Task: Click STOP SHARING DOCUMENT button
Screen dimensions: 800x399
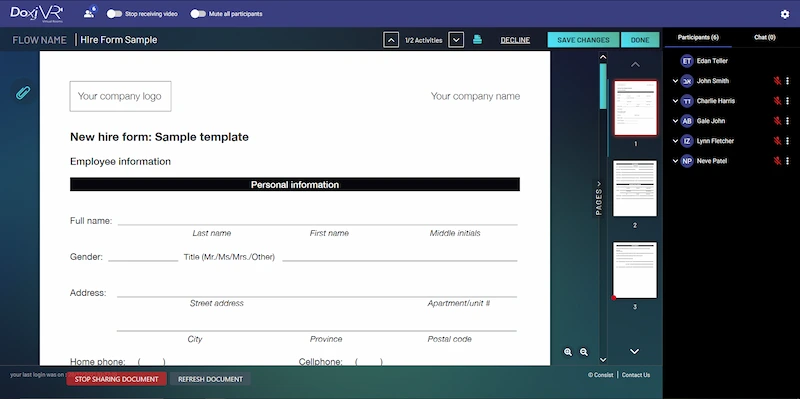Action: click(x=116, y=379)
